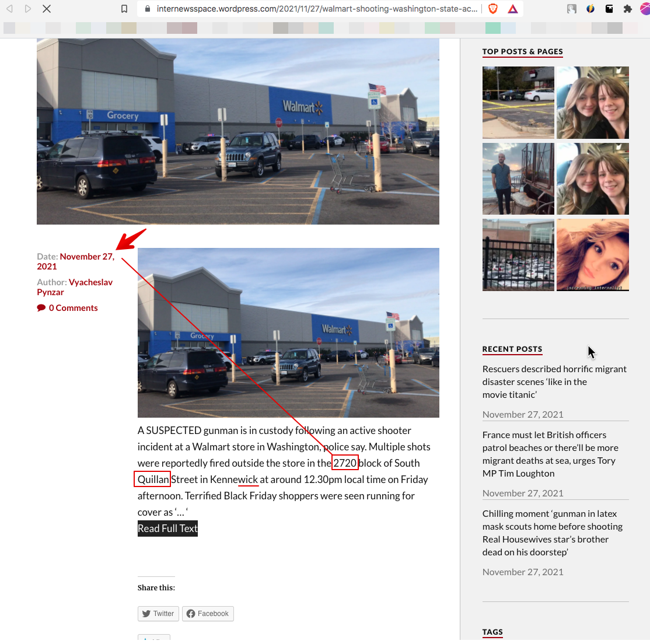View site security info via the lock icon

(x=147, y=9)
